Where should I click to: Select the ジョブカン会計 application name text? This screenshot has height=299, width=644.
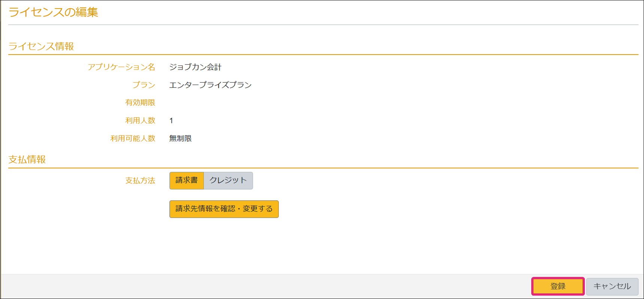click(195, 67)
